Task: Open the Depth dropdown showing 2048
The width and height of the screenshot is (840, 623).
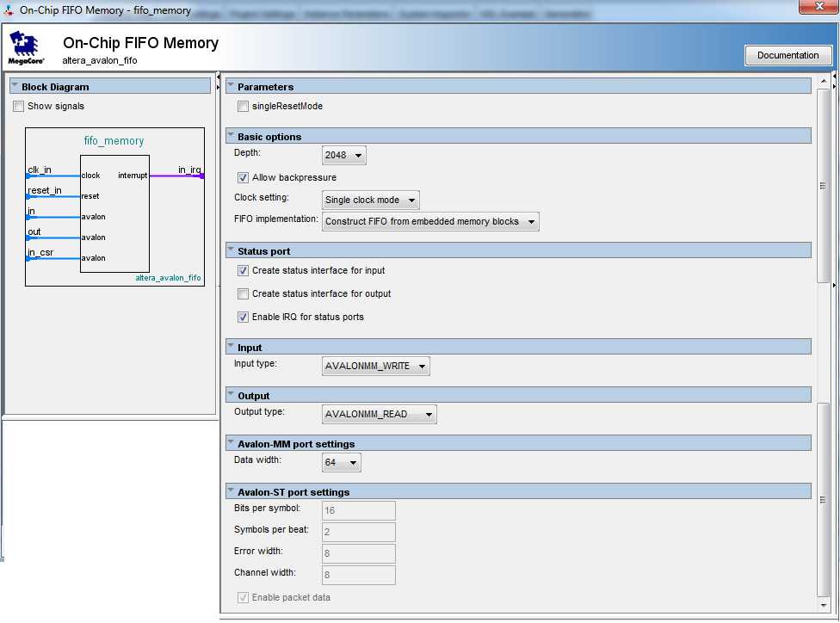Action: click(x=344, y=156)
